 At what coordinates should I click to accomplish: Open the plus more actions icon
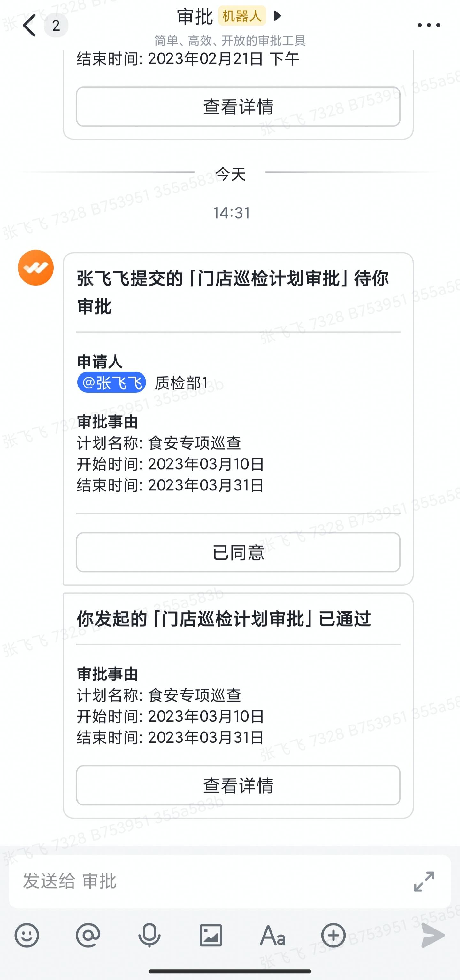pos(333,935)
